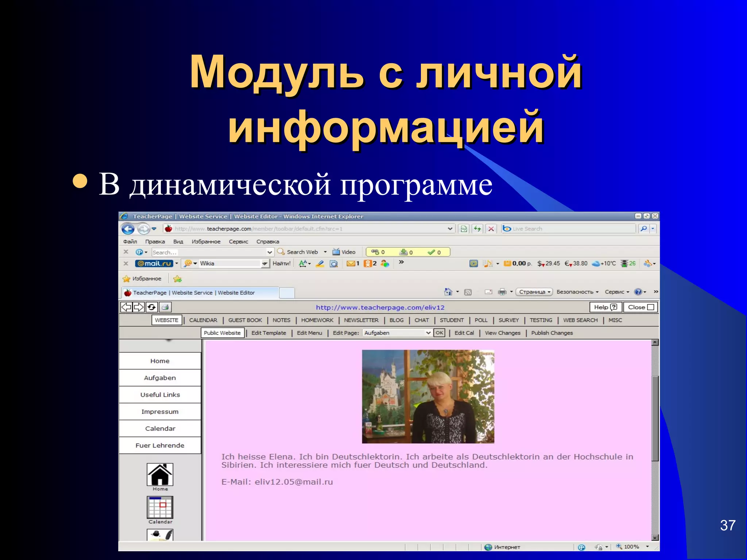Click the Найти! search button
The width and height of the screenshot is (747, 560).
coord(282,263)
